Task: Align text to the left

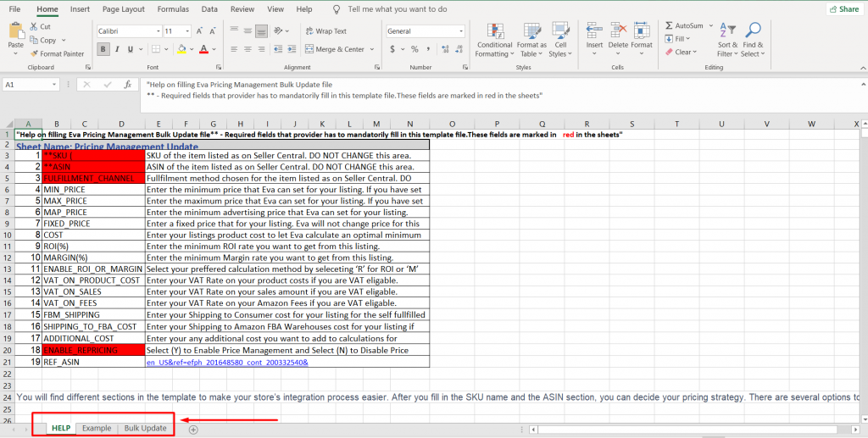Action: point(234,49)
